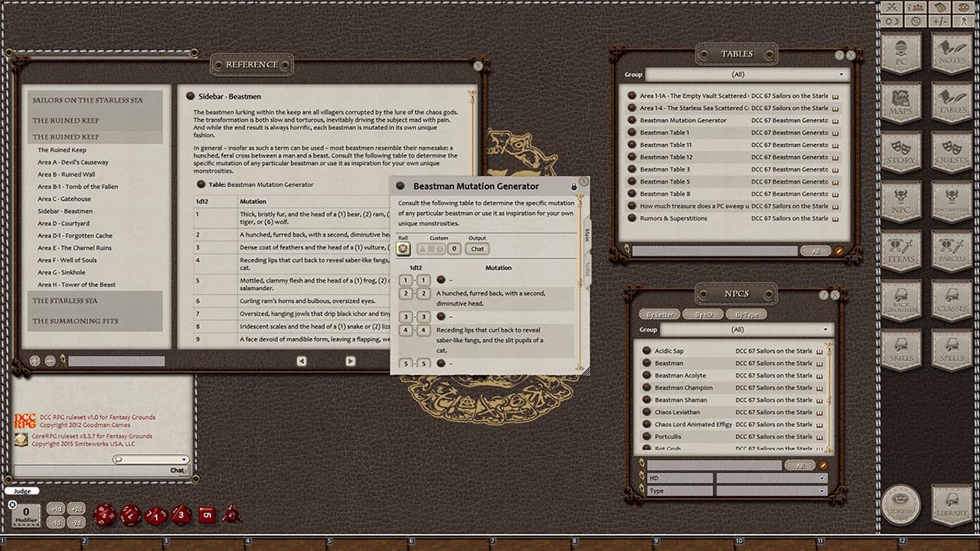This screenshot has width=980, height=551.
Task: Click the Chat output button in the Mutation Generator
Action: pos(477,249)
